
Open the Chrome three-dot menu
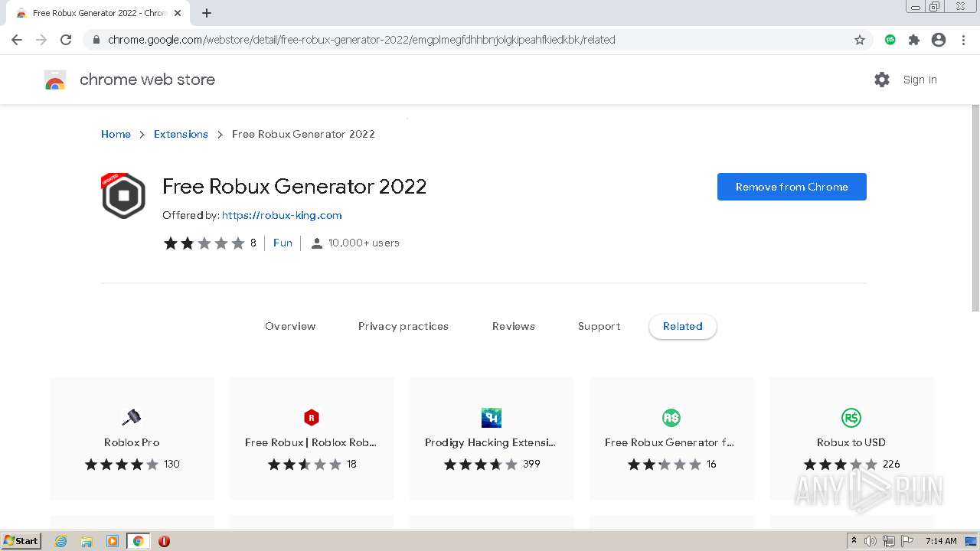pos(963,40)
